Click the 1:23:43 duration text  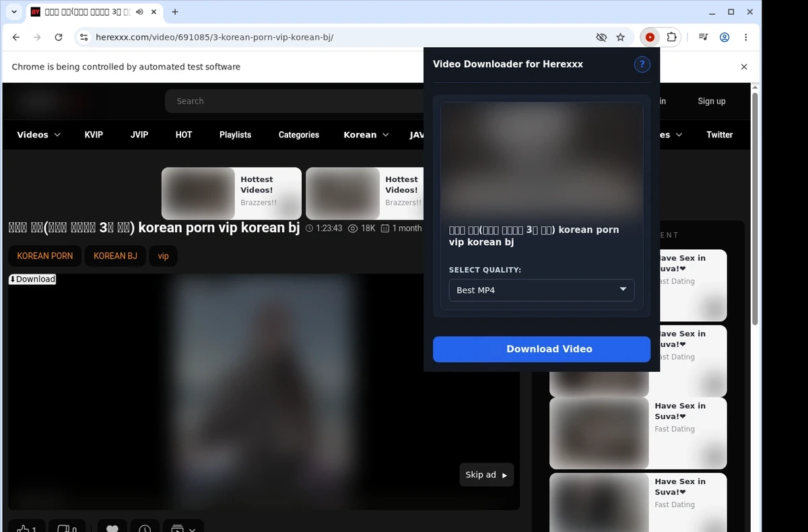[x=329, y=228]
